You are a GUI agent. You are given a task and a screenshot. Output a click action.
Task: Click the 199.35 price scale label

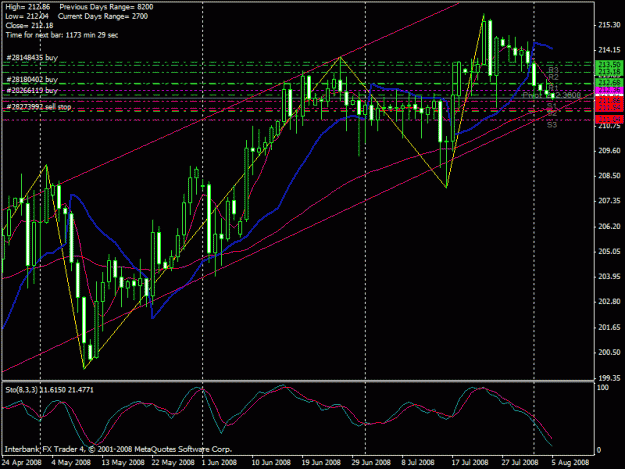point(609,377)
